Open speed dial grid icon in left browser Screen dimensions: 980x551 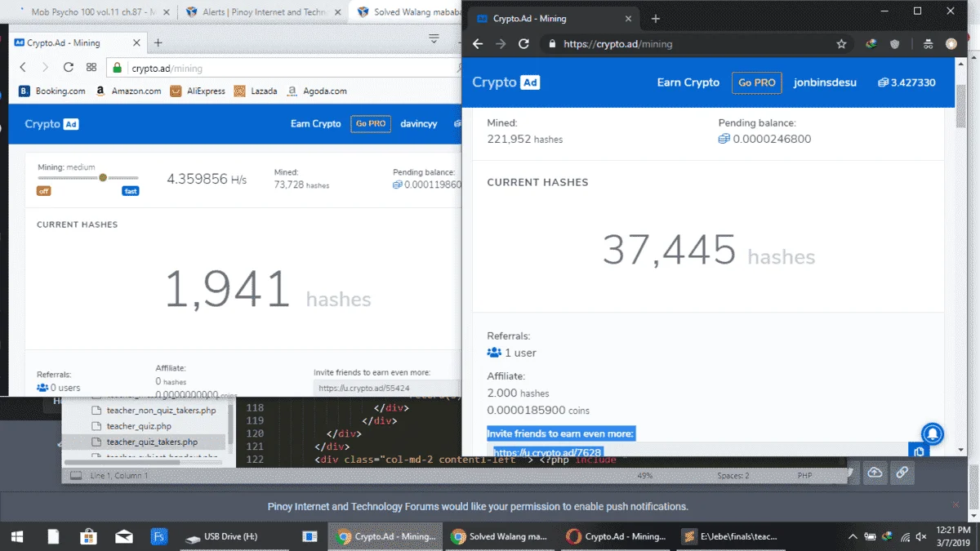(91, 69)
